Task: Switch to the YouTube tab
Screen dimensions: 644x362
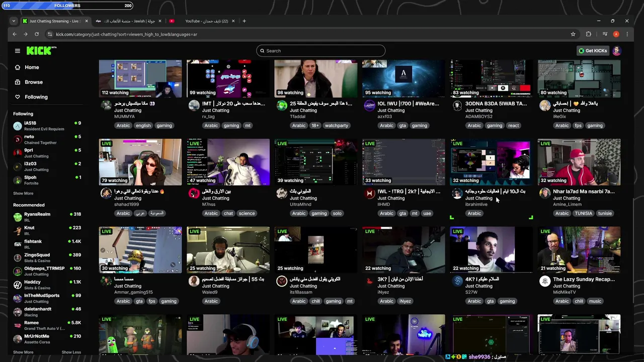Action: pos(201,21)
